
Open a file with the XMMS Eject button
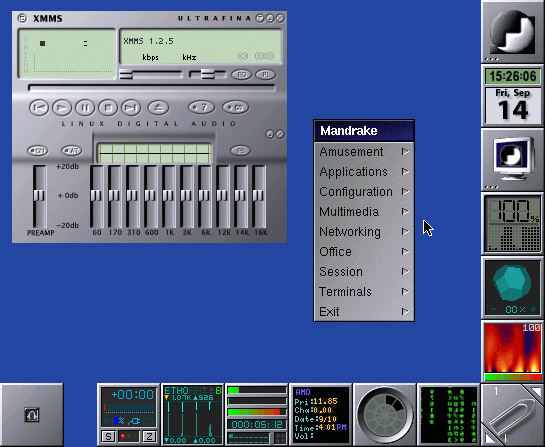coord(158,108)
